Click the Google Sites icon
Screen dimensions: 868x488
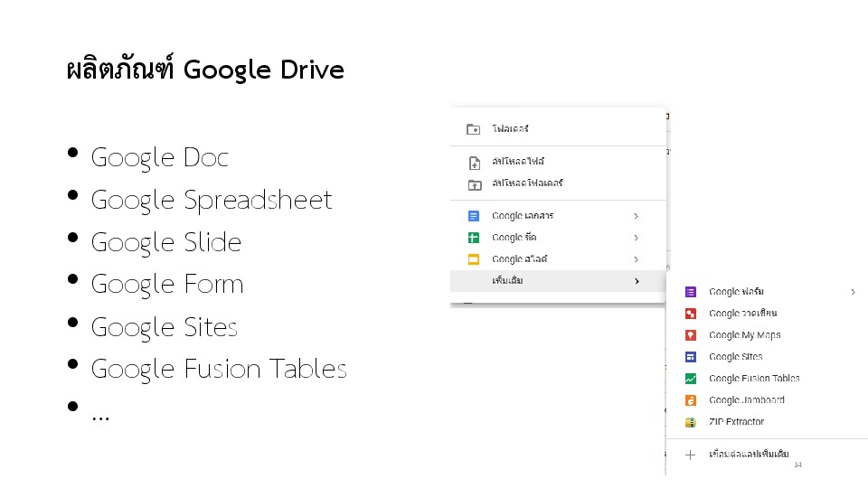click(690, 357)
